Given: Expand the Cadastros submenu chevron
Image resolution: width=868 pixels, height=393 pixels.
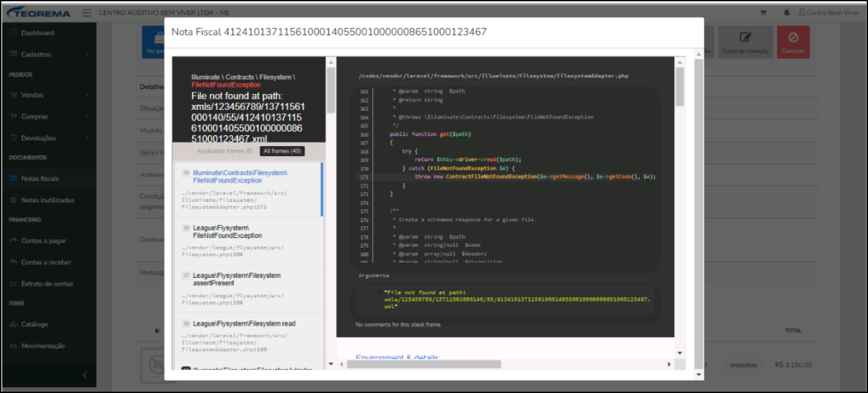Looking at the screenshot, I should [x=87, y=55].
